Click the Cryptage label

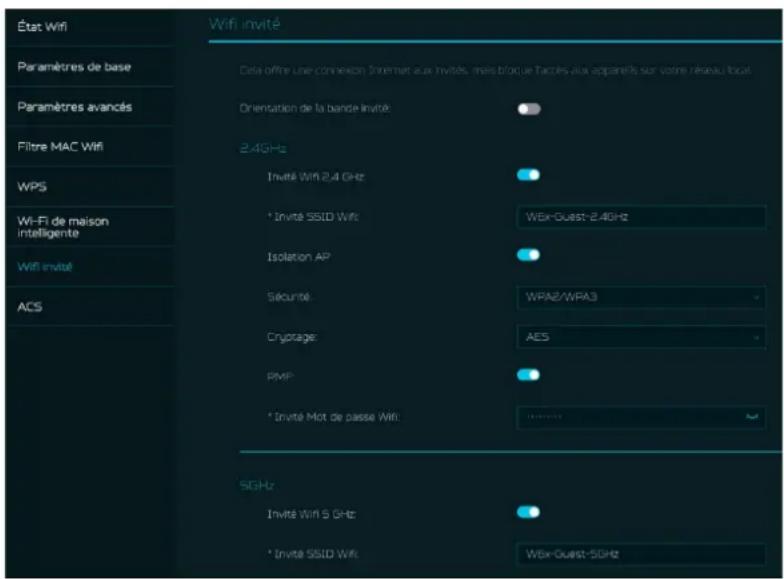(x=292, y=337)
